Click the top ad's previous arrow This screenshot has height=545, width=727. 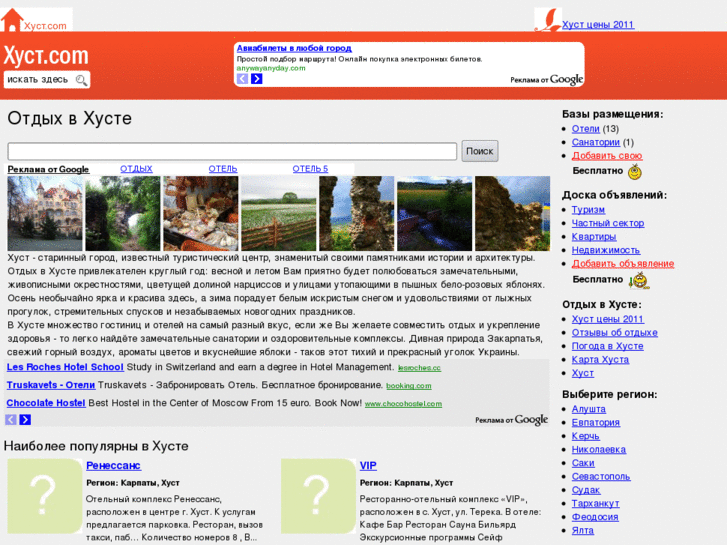pyautogui.click(x=242, y=79)
